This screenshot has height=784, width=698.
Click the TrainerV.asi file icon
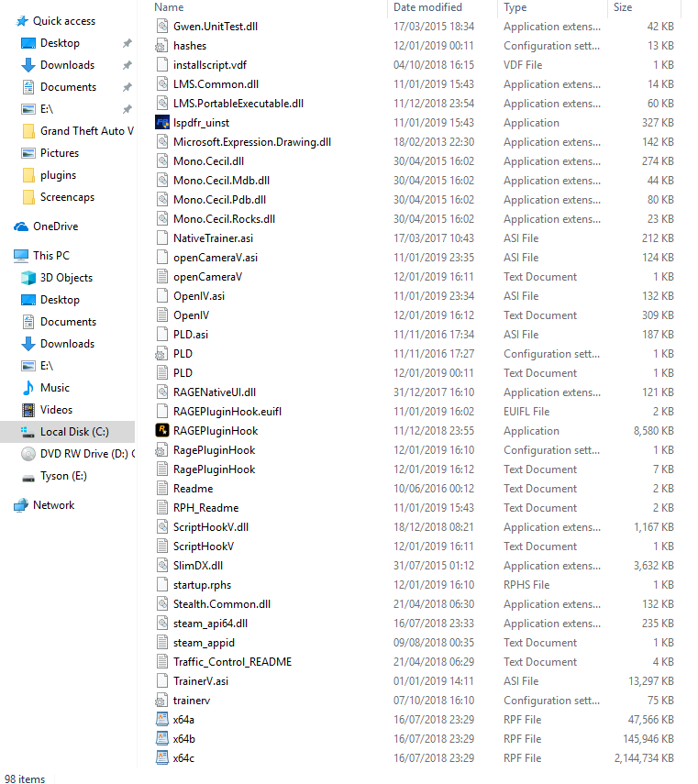click(162, 680)
